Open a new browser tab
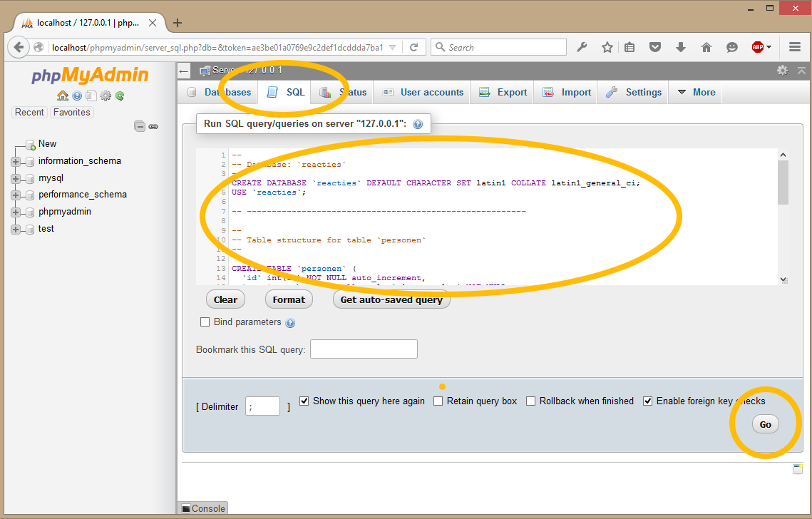The image size is (812, 519). 177,23
